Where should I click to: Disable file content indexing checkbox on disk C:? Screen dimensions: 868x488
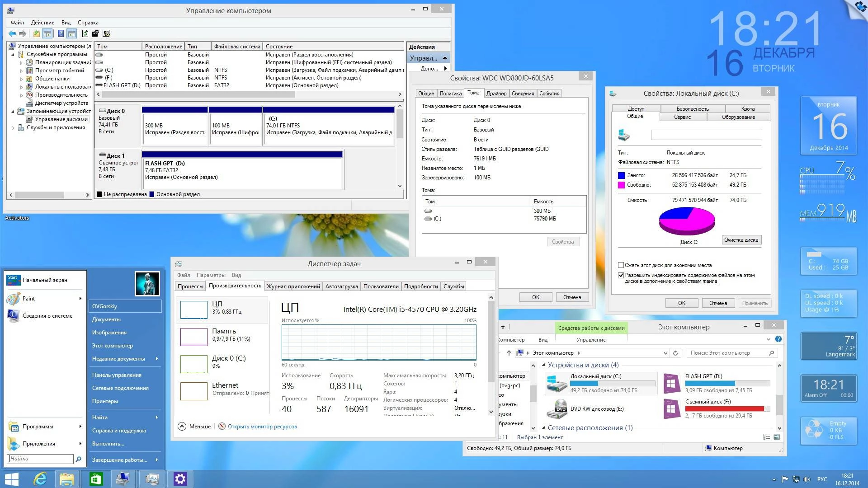(x=621, y=275)
